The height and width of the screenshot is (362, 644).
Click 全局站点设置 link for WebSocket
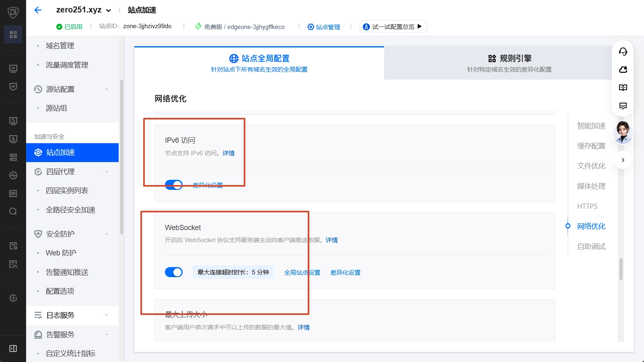point(302,273)
